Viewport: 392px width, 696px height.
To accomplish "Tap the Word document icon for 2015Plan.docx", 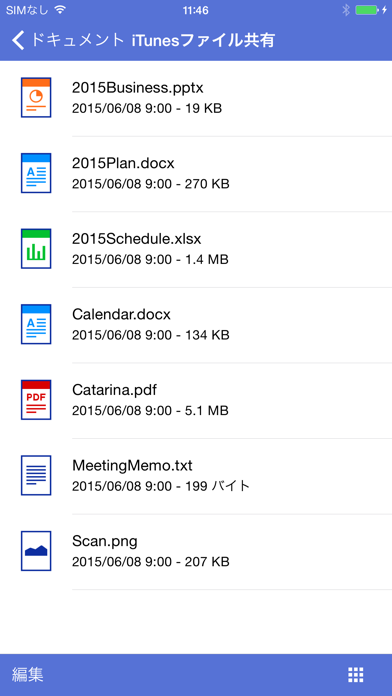I will [x=36, y=173].
